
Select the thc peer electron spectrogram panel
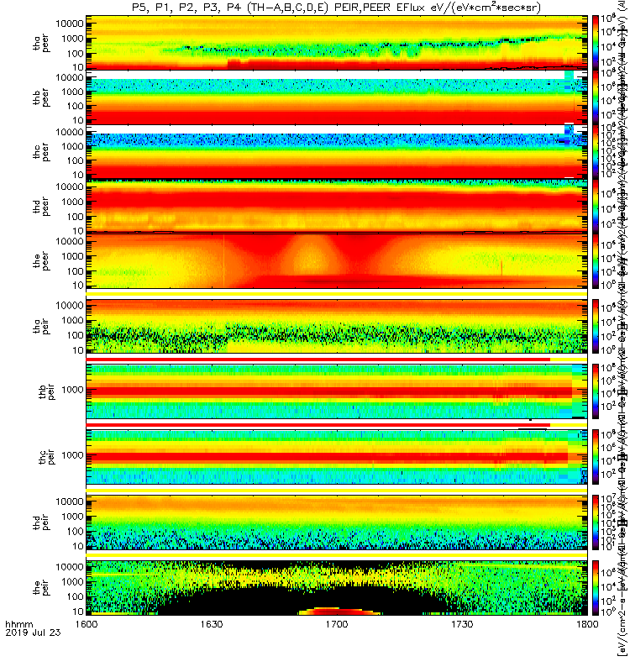(337, 152)
